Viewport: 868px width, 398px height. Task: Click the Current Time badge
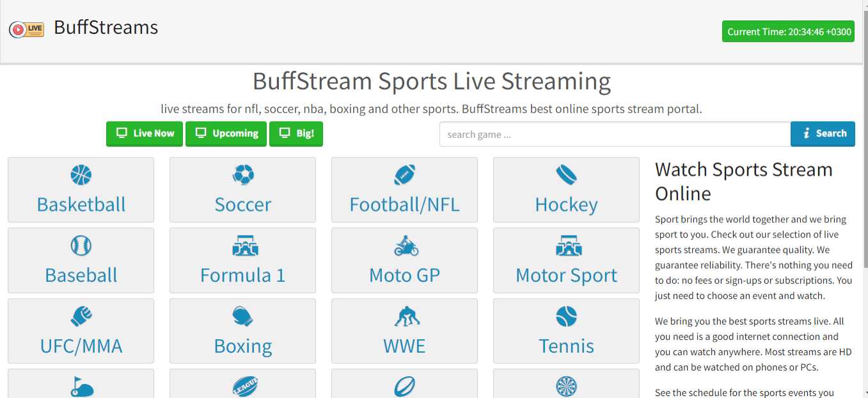click(x=788, y=32)
